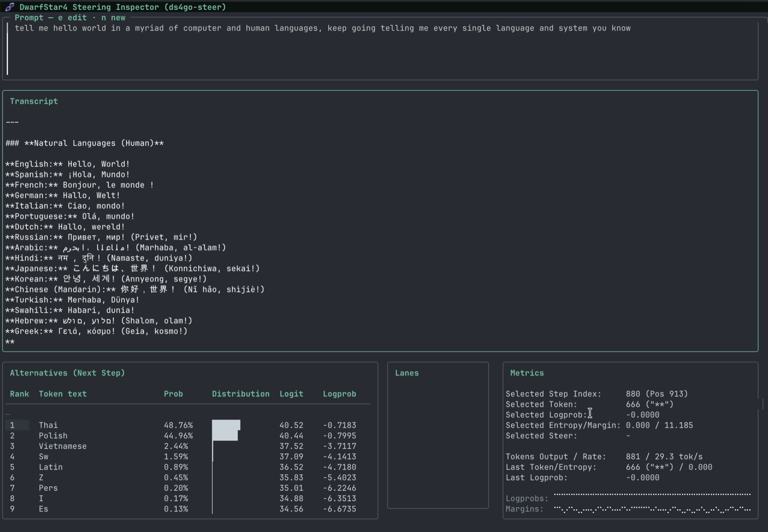Click the Logit column header
768x532 pixels.
(x=291, y=394)
